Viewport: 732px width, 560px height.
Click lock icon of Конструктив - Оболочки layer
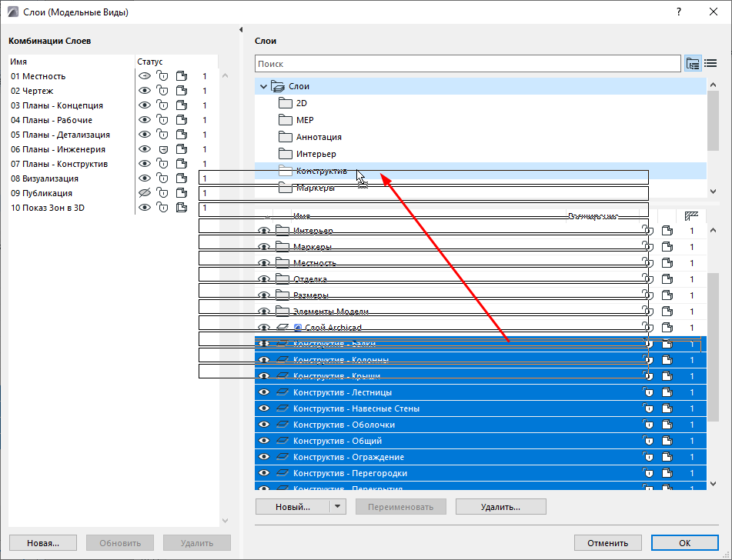click(648, 425)
